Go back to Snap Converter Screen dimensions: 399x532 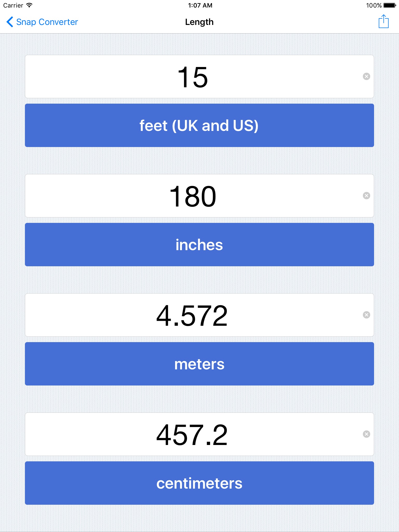(47, 22)
